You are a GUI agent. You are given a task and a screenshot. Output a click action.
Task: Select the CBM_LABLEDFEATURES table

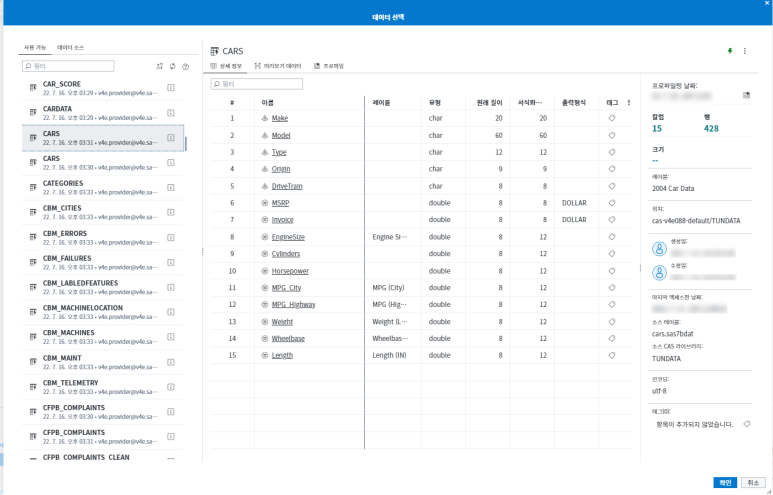point(103,287)
